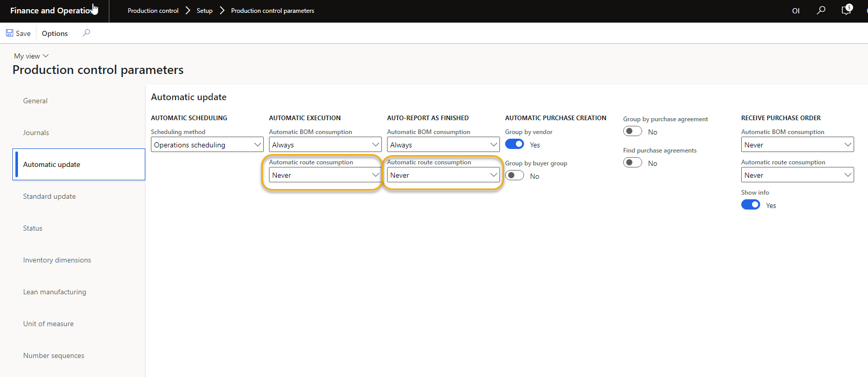Switch to the Standard update tab
The height and width of the screenshot is (377, 868).
(49, 196)
